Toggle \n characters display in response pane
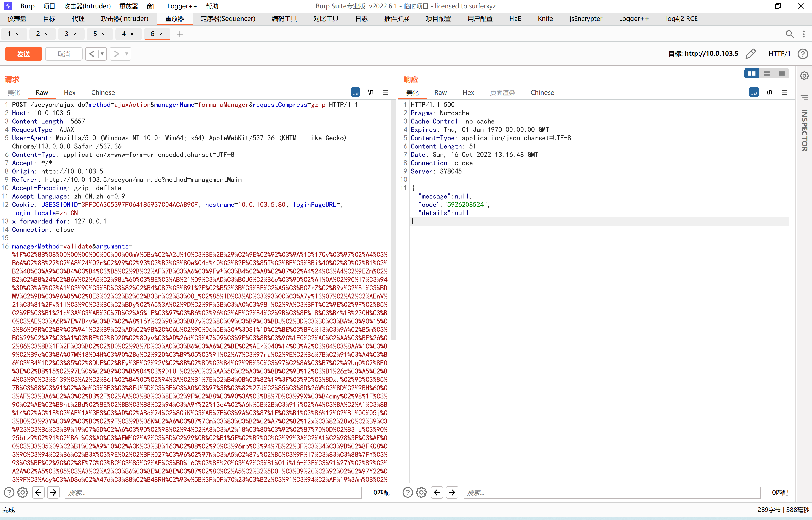Screen dimensions: 812x520 (x=769, y=92)
